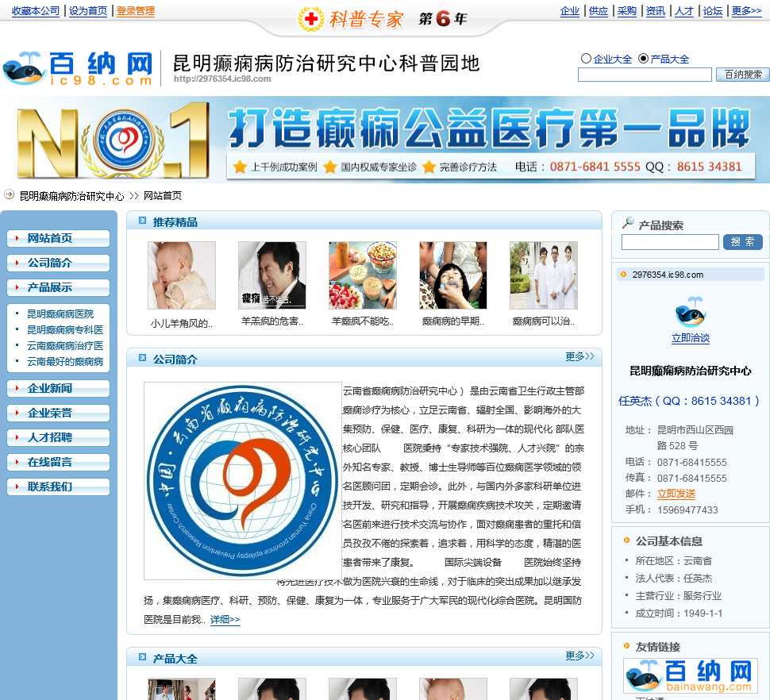Click the blue 搜索 button
This screenshot has width=770, height=700.
click(x=742, y=242)
